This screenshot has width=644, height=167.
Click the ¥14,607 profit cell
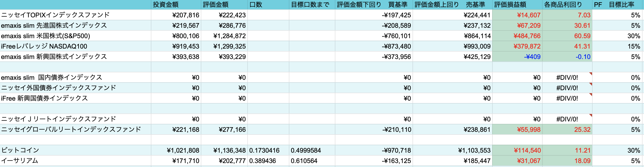[517, 15]
